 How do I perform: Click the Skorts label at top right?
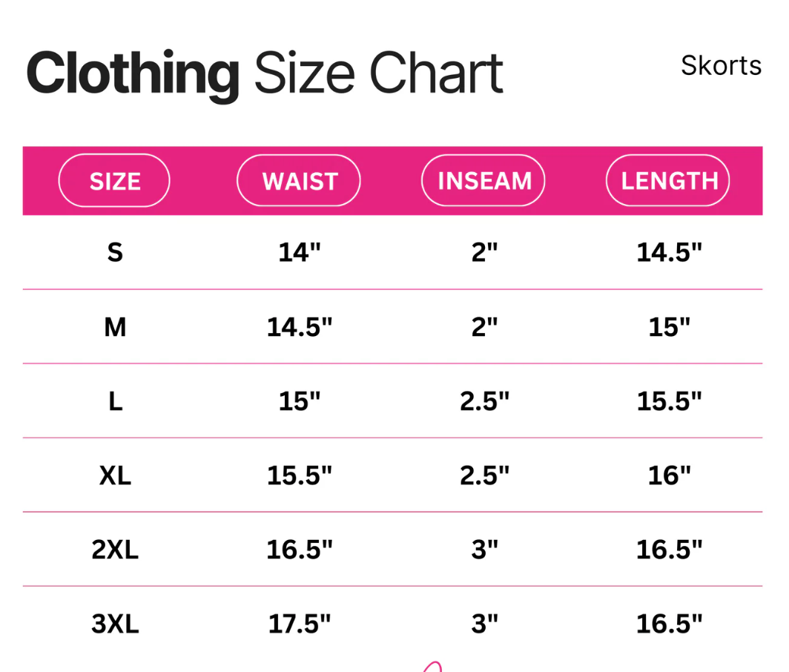pos(721,65)
